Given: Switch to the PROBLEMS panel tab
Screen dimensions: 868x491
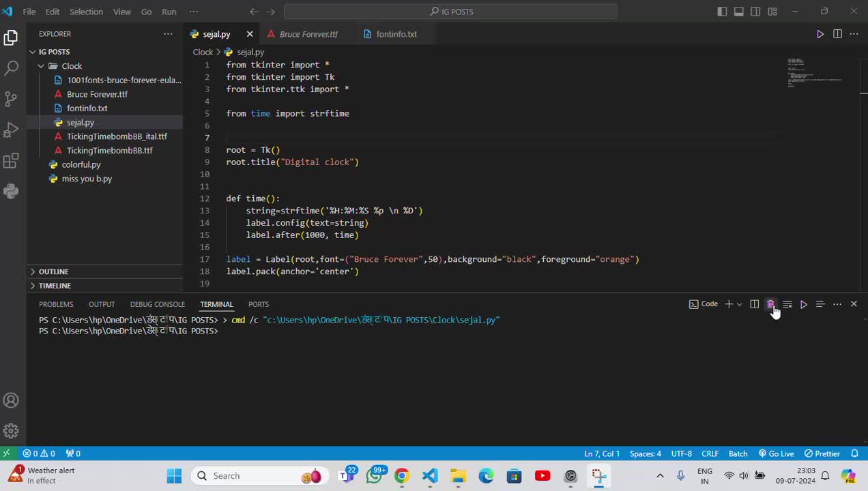Looking at the screenshot, I should pos(56,304).
